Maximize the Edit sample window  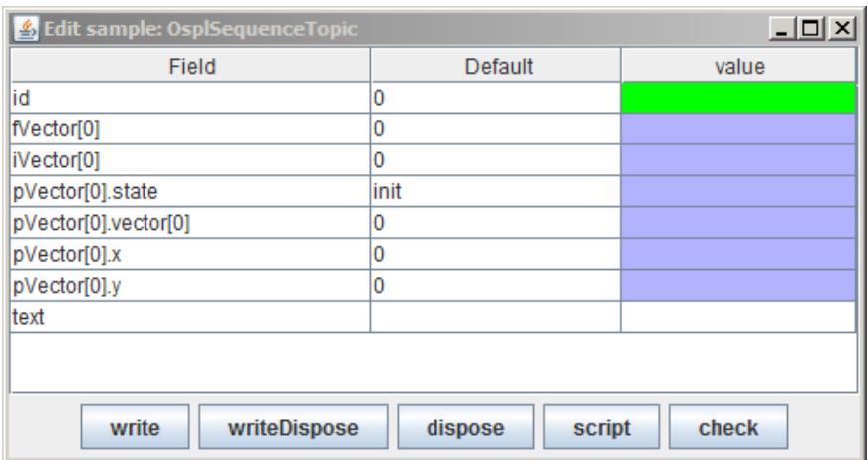812,28
